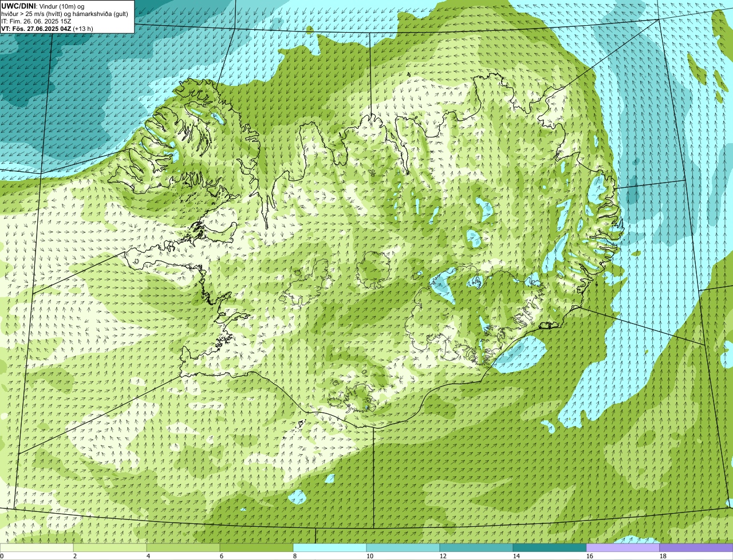The width and height of the screenshot is (733, 560).
Task: Click the green 4–6 legend swatch
Action: click(183, 547)
